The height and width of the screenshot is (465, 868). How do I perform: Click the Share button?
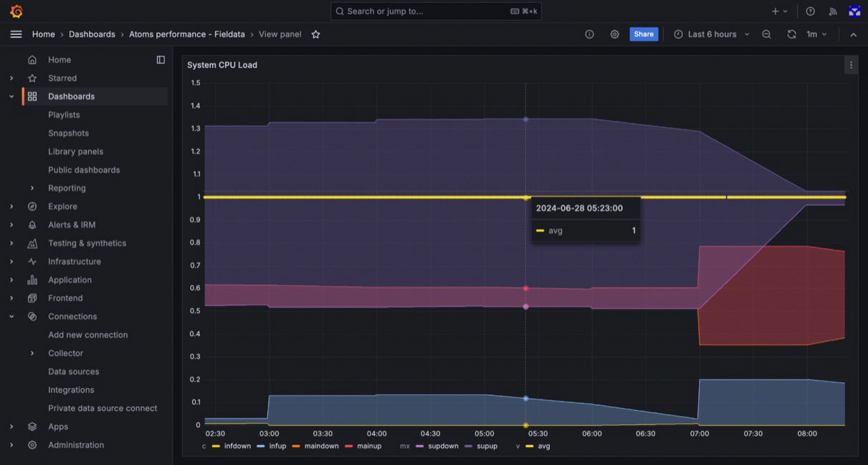644,34
